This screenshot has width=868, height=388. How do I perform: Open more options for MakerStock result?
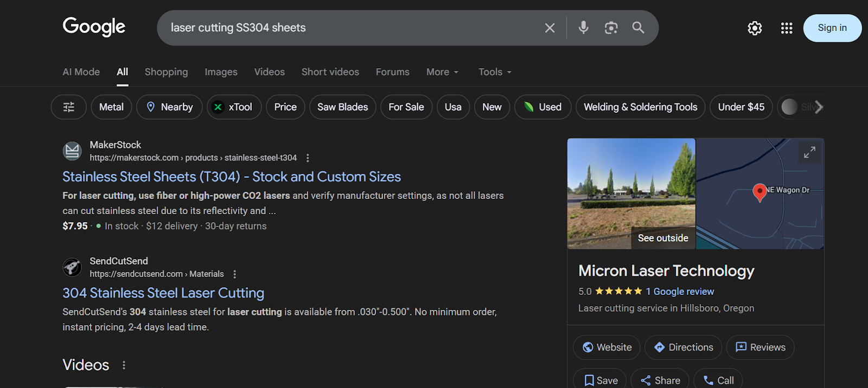[308, 158]
